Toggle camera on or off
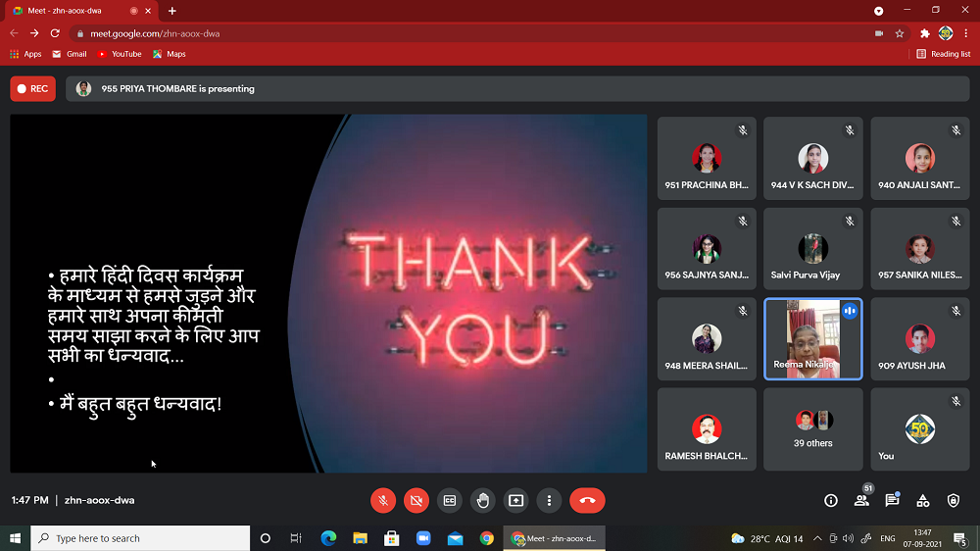Screen dimensions: 980x551 click(x=416, y=500)
